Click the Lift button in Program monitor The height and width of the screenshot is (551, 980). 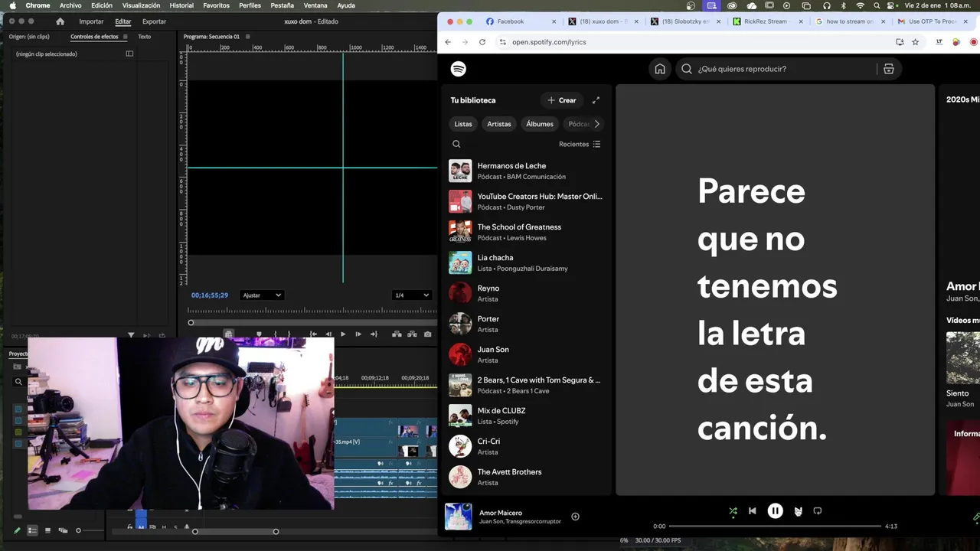[x=397, y=334]
